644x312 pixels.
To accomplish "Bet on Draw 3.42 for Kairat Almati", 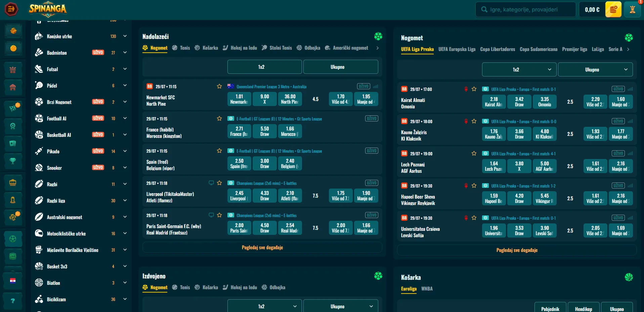I will click(x=519, y=102).
